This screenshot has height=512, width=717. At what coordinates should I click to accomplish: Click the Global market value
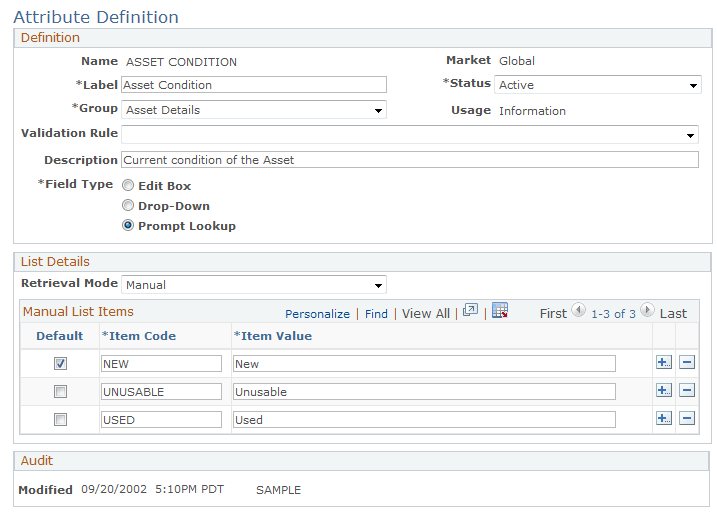coord(517,61)
